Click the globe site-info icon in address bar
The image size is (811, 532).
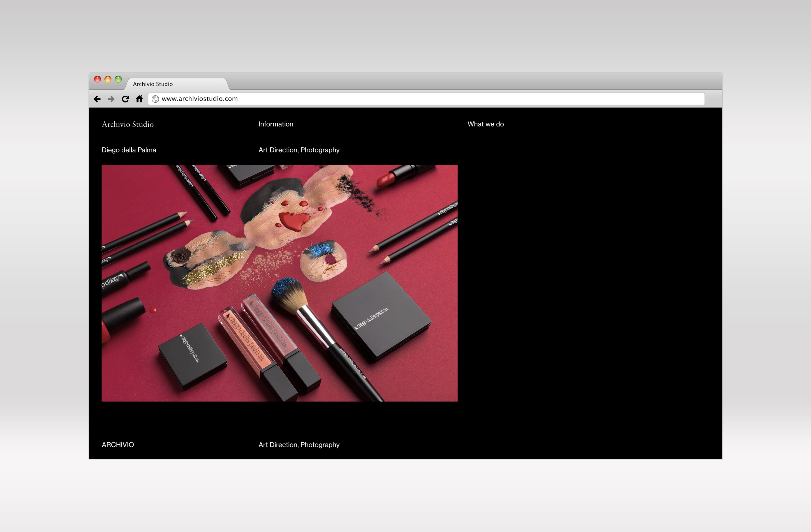(155, 99)
